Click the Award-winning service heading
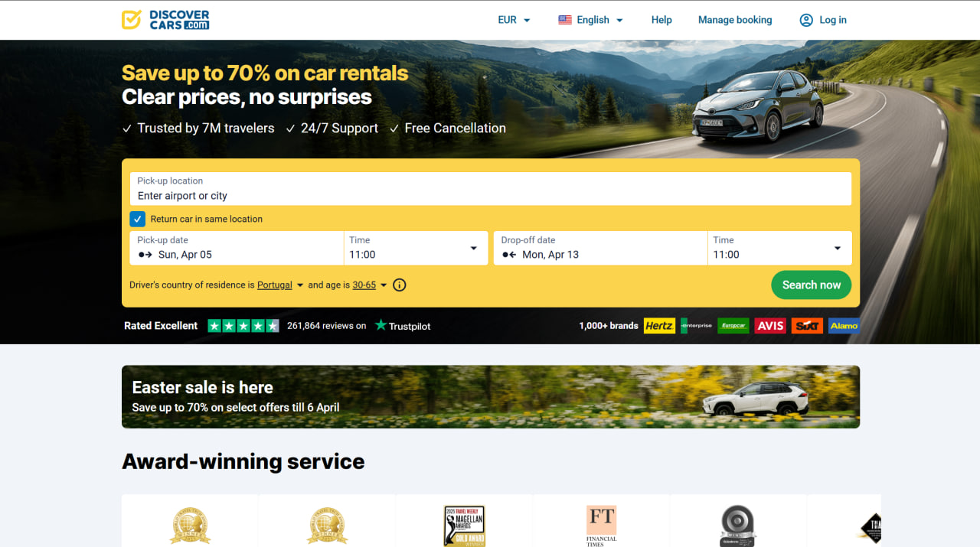The image size is (980, 547). [243, 461]
